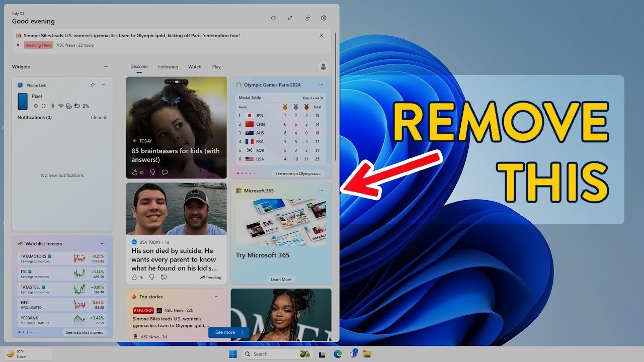The height and width of the screenshot is (362, 644).
Task: Open Microsoft Teams from taskbar
Action: pos(353,354)
